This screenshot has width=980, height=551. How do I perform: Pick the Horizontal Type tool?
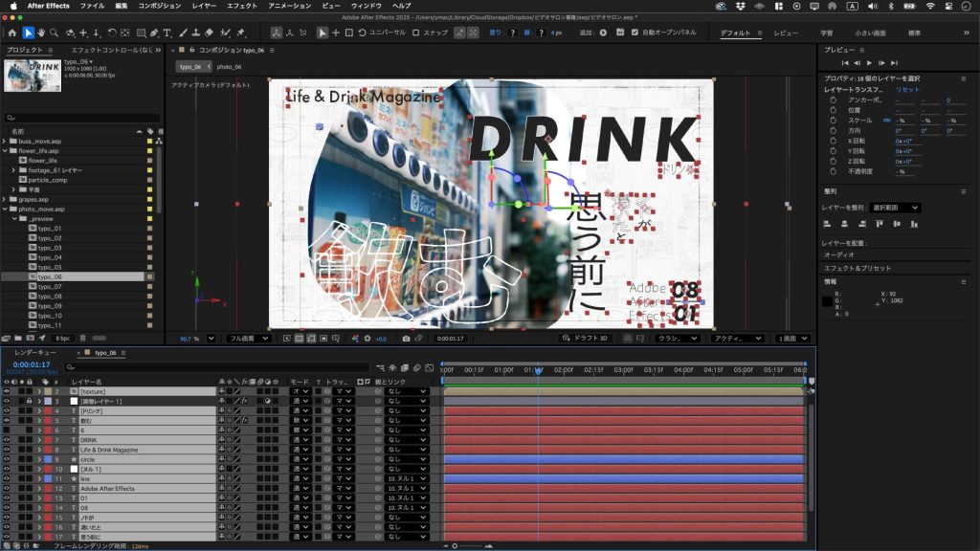[168, 33]
